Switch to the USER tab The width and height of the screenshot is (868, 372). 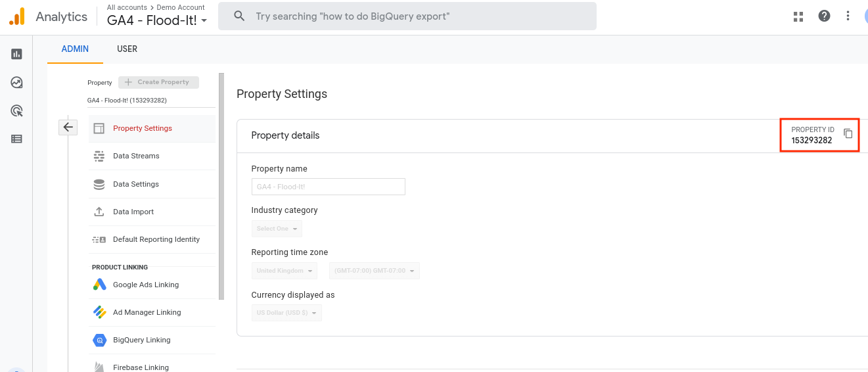(127, 49)
